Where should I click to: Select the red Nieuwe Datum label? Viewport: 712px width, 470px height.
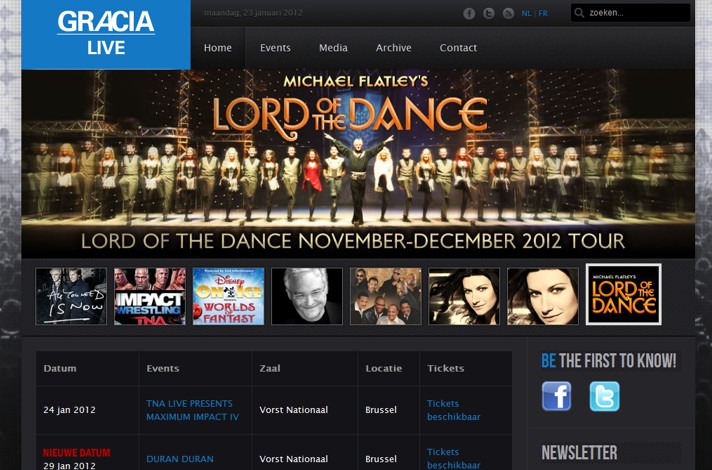click(77, 453)
